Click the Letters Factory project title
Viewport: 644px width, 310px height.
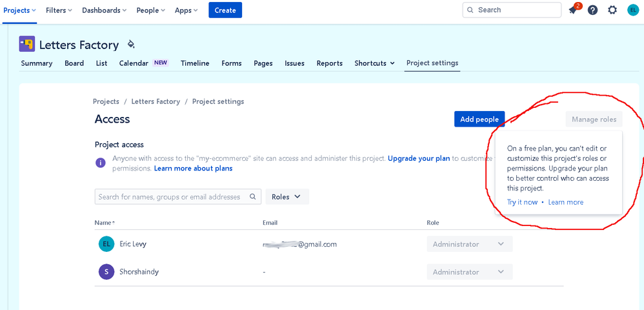(79, 45)
